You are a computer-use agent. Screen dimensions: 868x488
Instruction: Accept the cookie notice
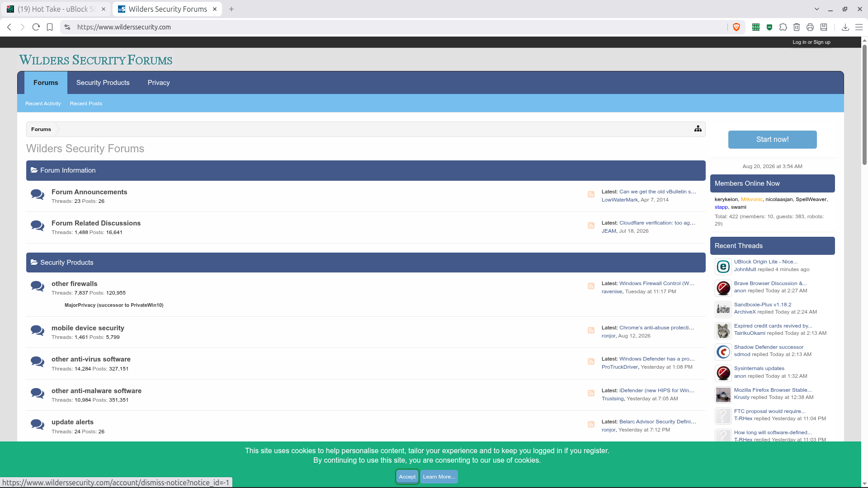(x=407, y=477)
